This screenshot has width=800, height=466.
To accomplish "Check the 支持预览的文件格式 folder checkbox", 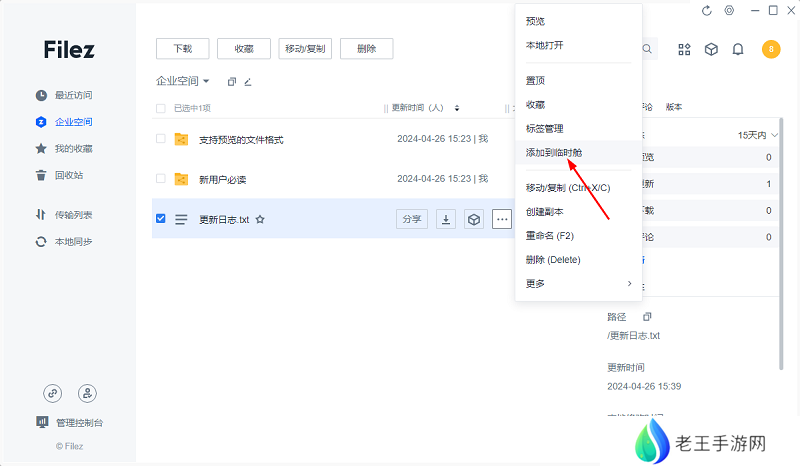I will coord(161,139).
